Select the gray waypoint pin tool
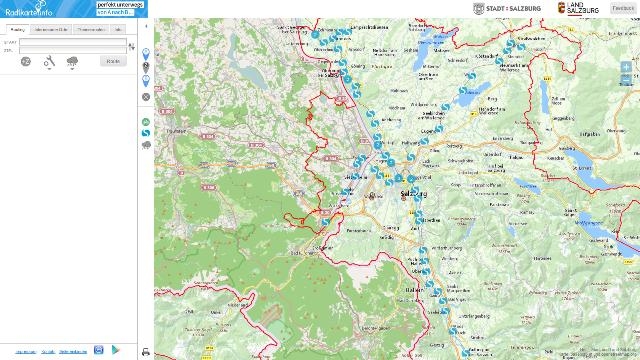 pyautogui.click(x=146, y=67)
